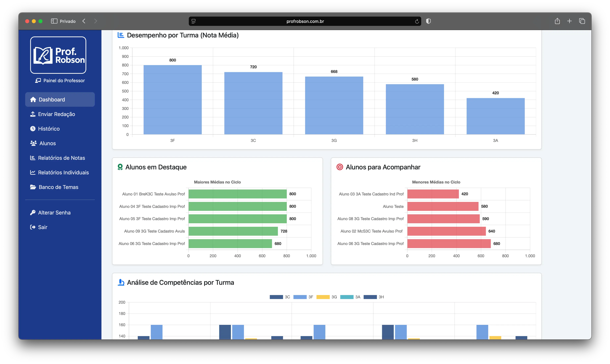Go to Relatórios de Notas
Image resolution: width=610 pixels, height=364 pixels.
[61, 158]
